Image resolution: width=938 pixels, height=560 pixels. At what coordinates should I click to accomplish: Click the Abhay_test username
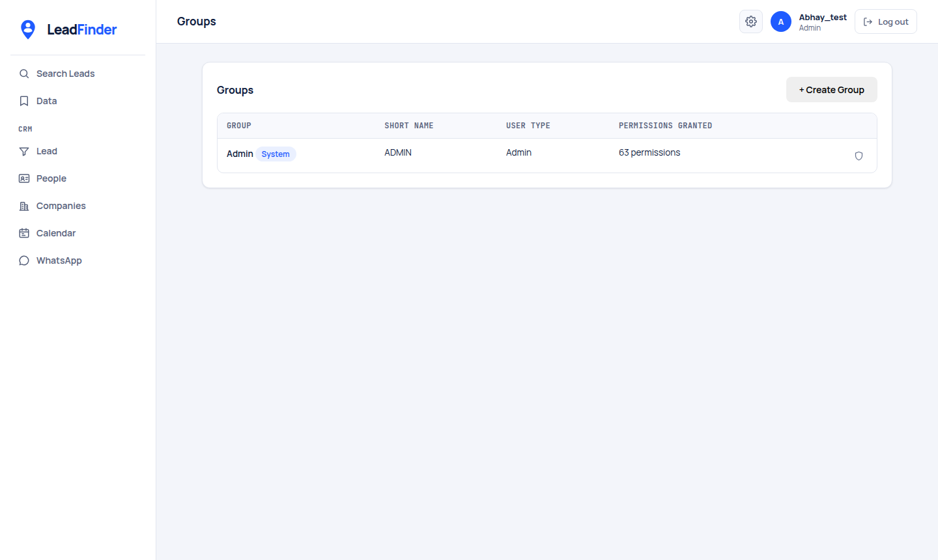[x=823, y=18]
